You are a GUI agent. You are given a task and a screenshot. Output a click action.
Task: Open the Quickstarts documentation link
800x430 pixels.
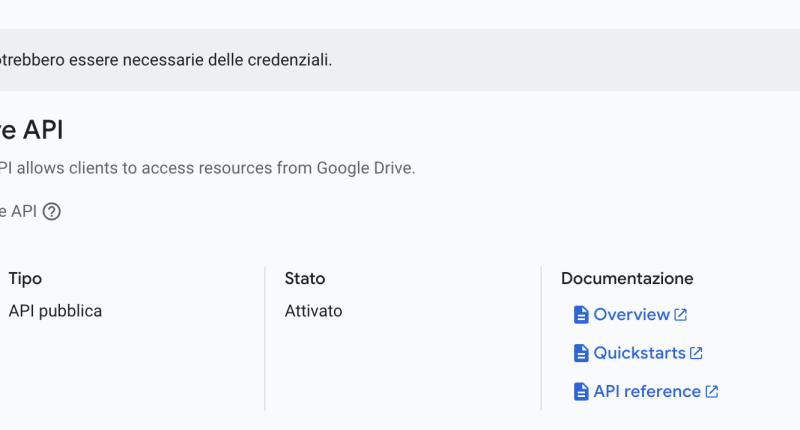coord(639,353)
